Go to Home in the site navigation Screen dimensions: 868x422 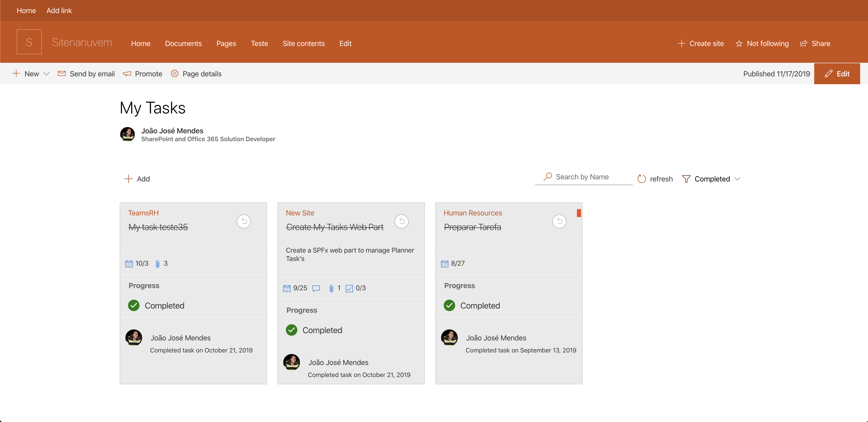141,43
